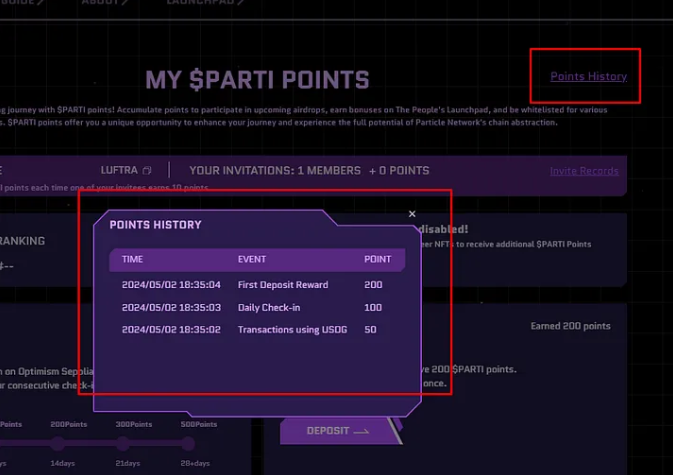Click the 300Points milestone label
The image size is (673, 475).
coord(133,424)
